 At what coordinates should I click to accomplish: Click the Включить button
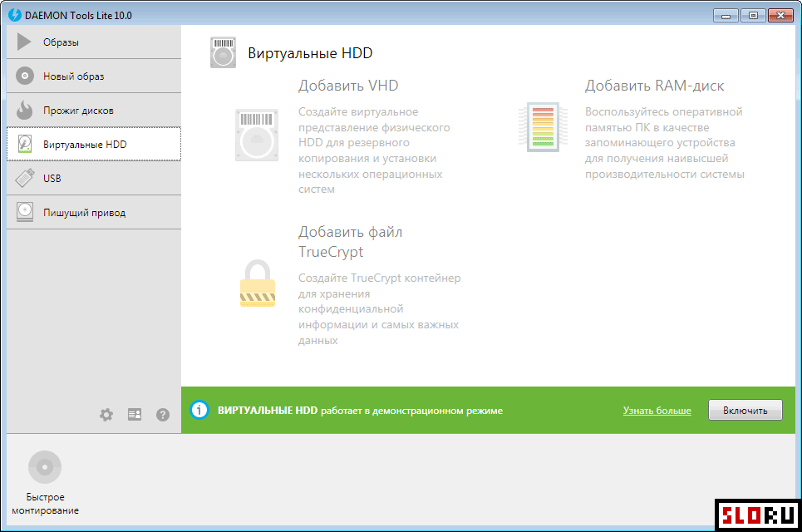(745, 411)
